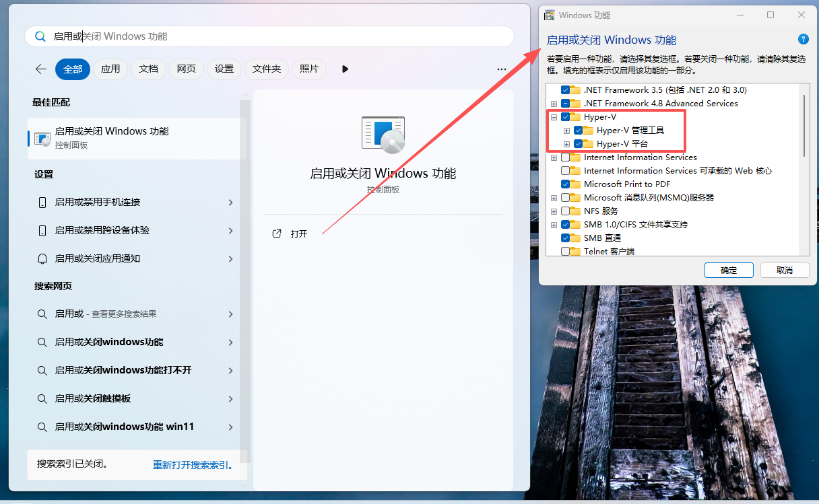
Task: Click into the search text field
Action: click(x=269, y=36)
